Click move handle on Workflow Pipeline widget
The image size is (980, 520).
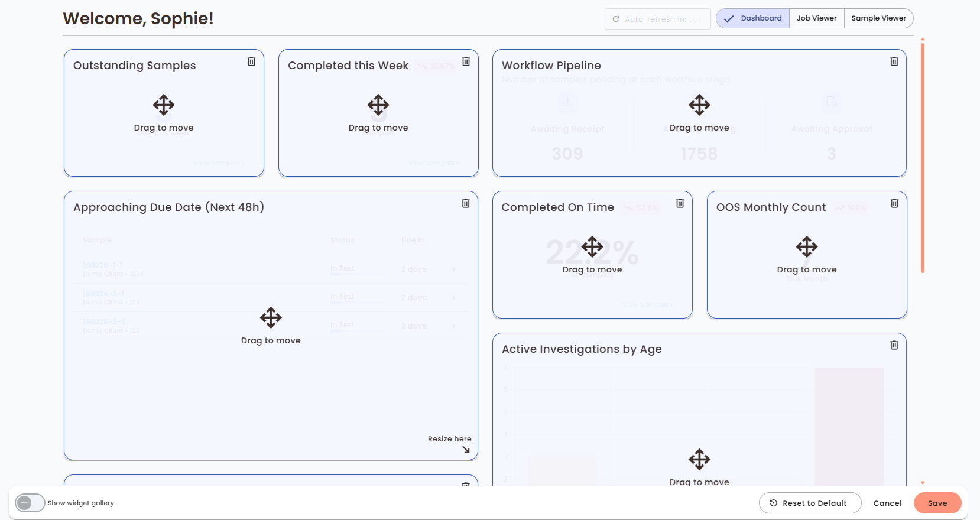pos(699,105)
